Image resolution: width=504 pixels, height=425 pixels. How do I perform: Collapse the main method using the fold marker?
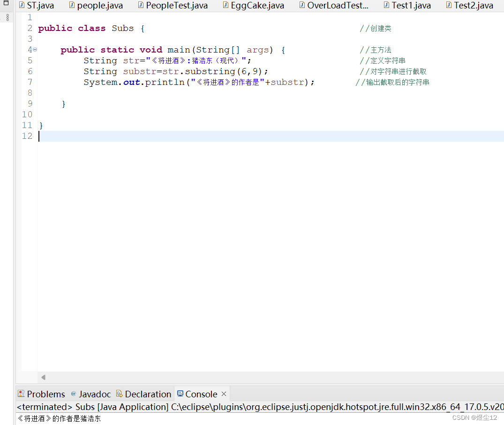[35, 49]
